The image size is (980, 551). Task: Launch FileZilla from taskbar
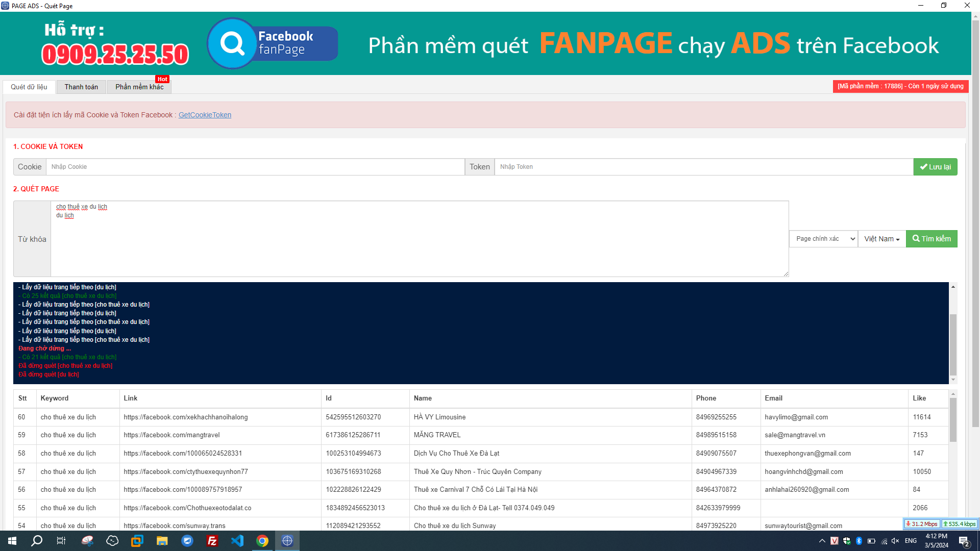click(212, 541)
